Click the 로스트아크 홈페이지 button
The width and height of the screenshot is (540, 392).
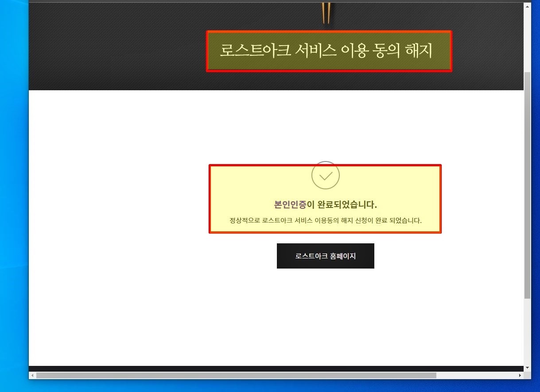click(x=325, y=256)
